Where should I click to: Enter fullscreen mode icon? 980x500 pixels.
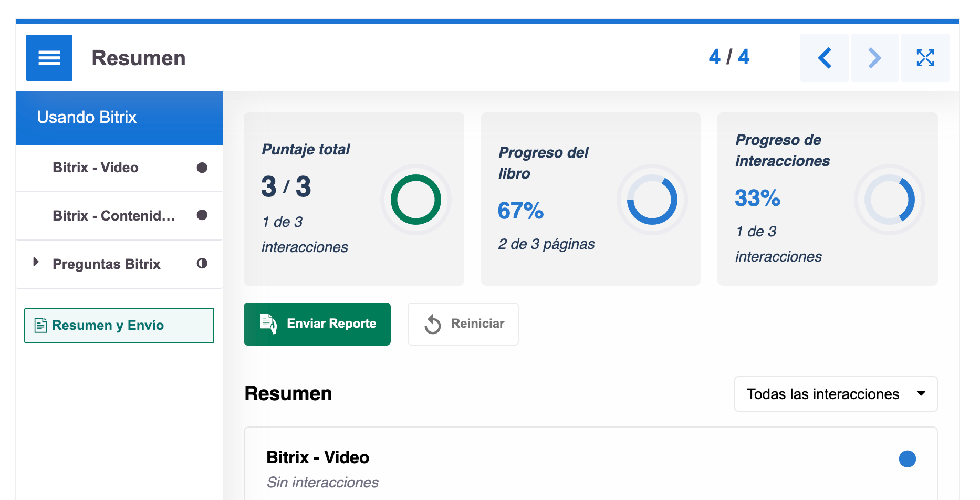pos(925,58)
